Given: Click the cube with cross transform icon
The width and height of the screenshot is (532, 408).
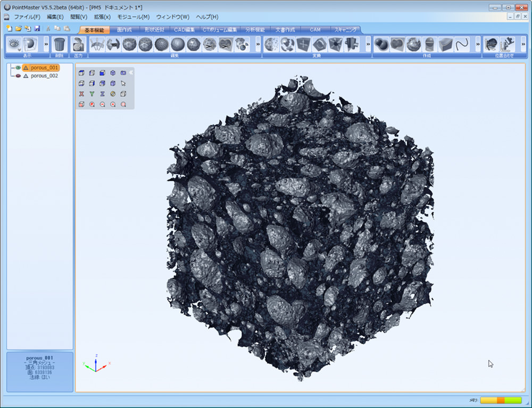Looking at the screenshot, I should pyautogui.click(x=303, y=44).
